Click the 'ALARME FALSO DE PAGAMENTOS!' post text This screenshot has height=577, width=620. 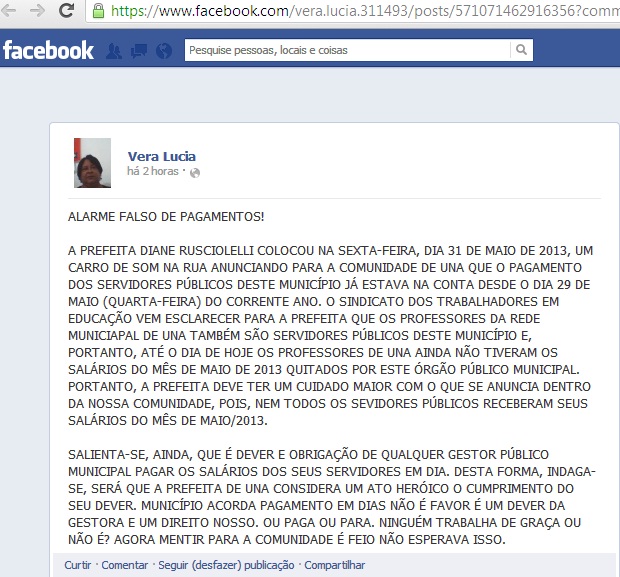point(166,217)
